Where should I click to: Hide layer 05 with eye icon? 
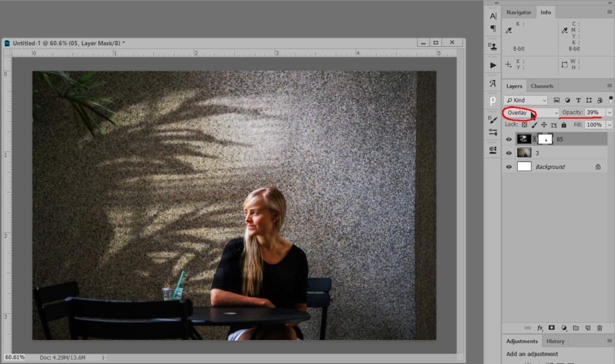[x=509, y=139]
